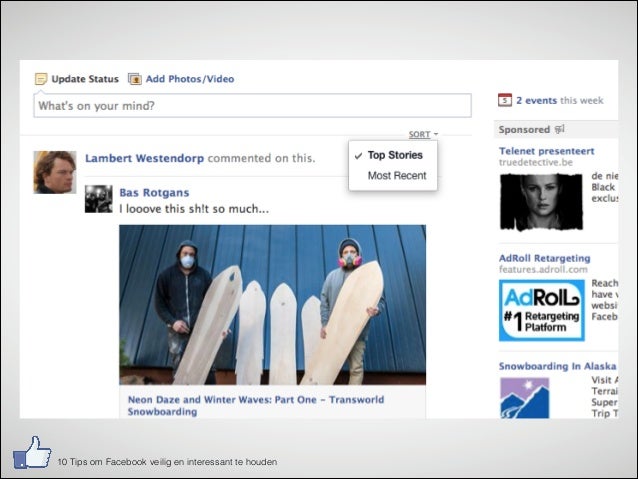This screenshot has height=479, width=638.
Task: Click features.adroll.com URL text
Action: (x=543, y=269)
